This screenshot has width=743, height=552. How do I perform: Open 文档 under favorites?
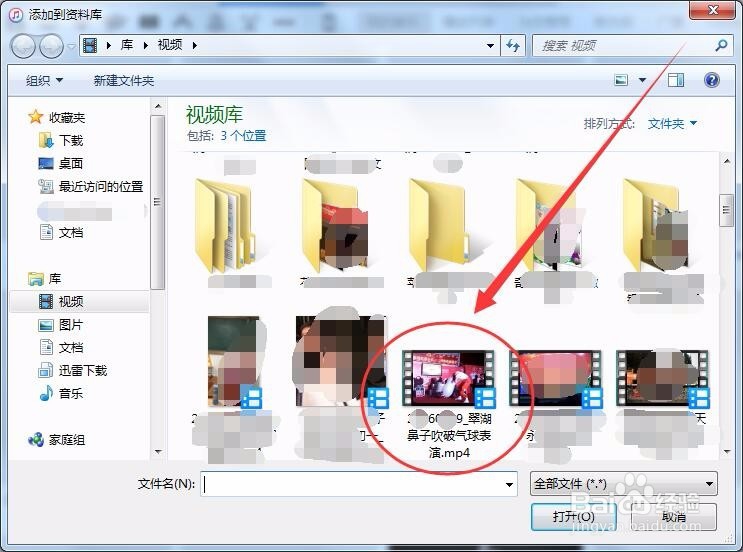[62, 232]
